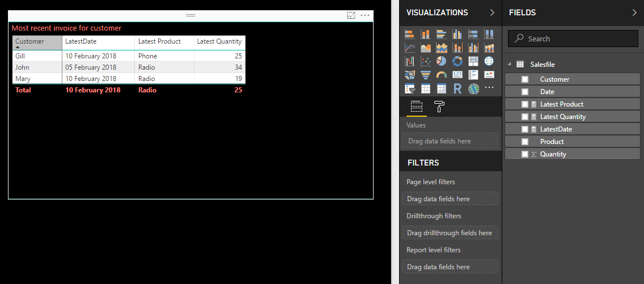Image resolution: width=644 pixels, height=284 pixels.
Task: Check the Date field checkbox
Action: coord(525,91)
